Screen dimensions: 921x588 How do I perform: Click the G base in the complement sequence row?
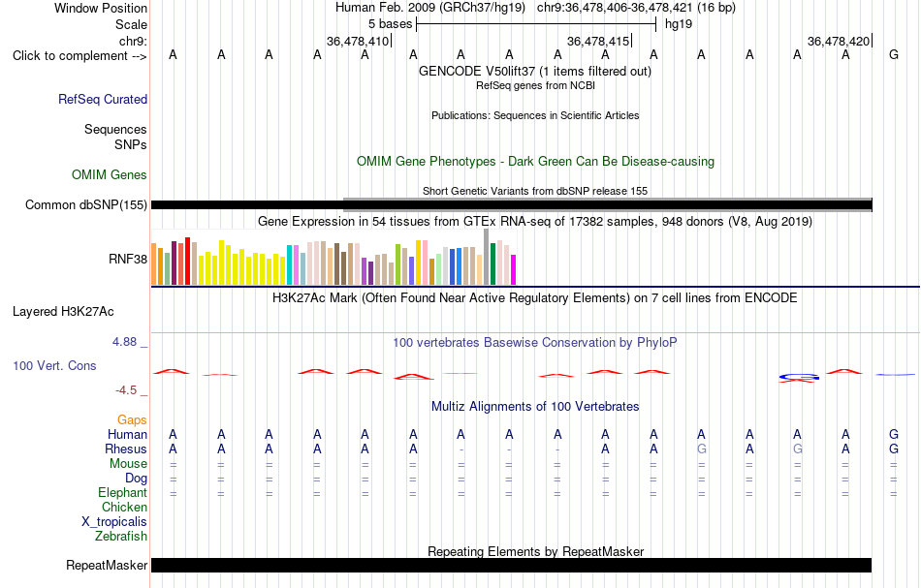click(894, 54)
